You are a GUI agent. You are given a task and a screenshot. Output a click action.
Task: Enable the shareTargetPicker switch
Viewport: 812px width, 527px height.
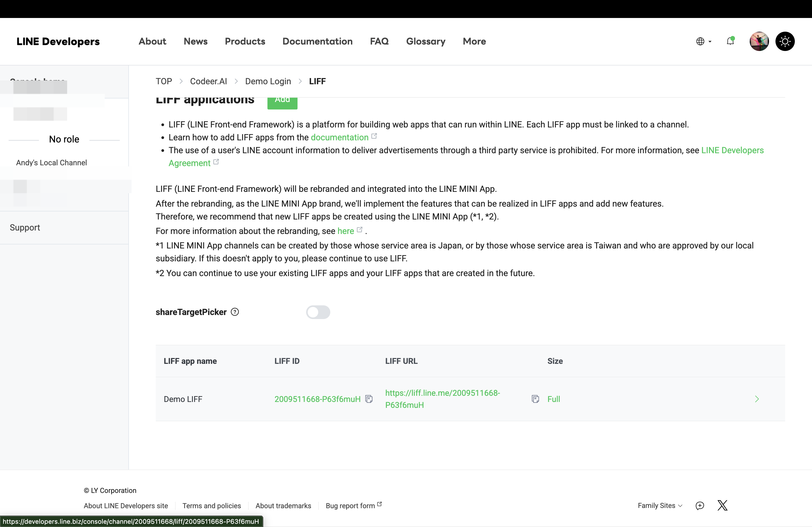[x=318, y=312]
